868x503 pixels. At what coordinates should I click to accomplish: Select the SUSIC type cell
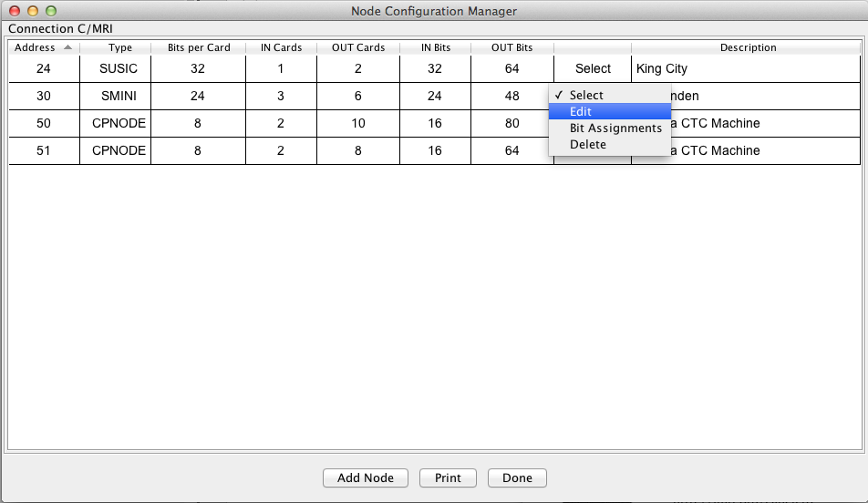[119, 68]
